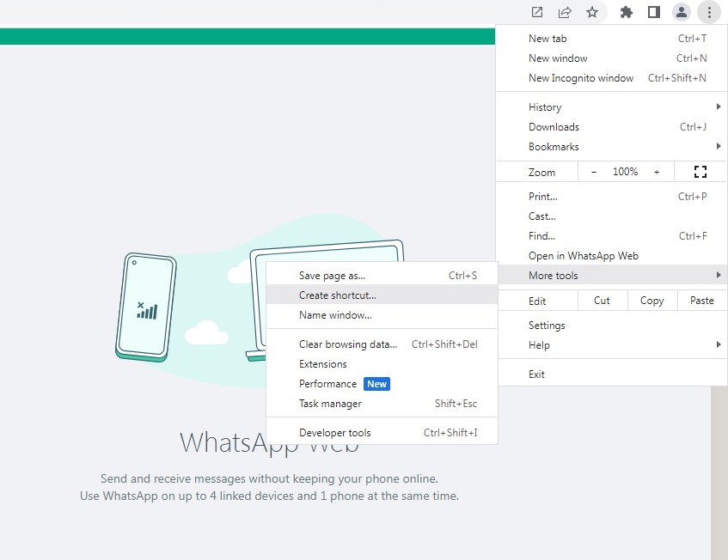Viewport: 728px width, 560px height.
Task: Click Open in WhatsApp Web
Action: (x=612, y=256)
